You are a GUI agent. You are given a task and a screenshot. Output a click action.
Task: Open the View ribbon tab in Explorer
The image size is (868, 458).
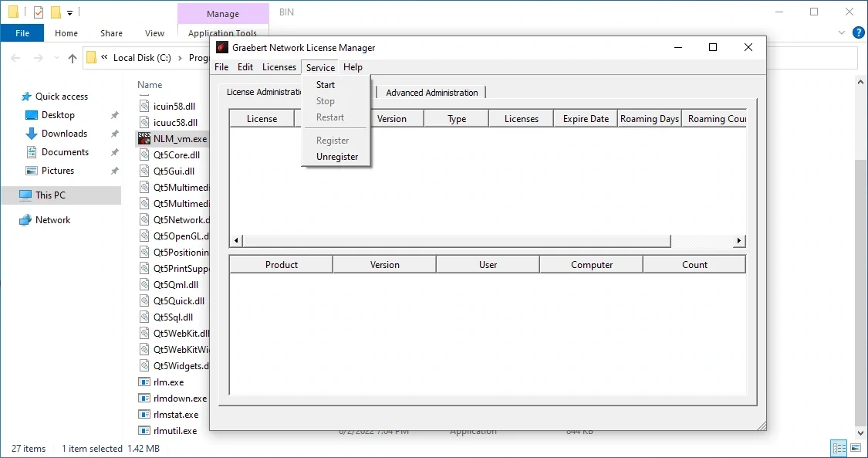tap(154, 33)
